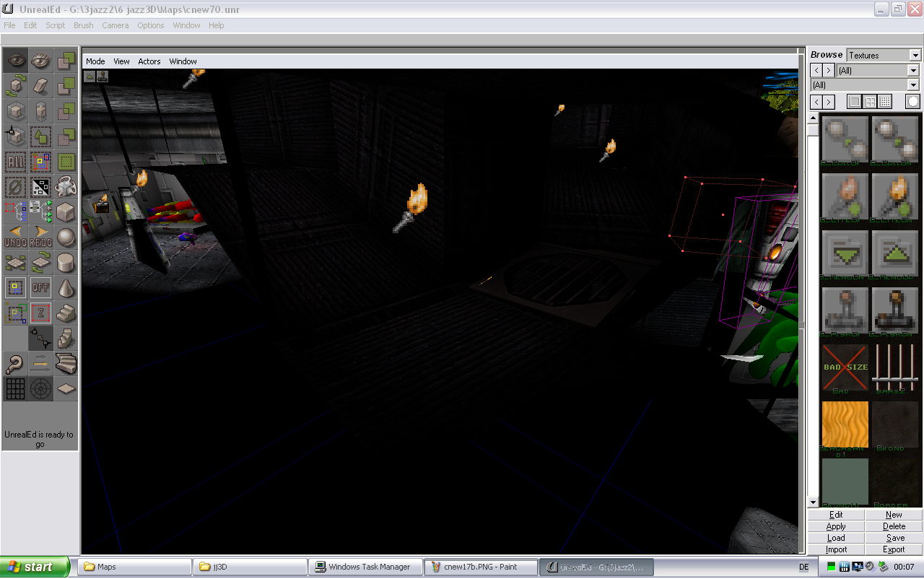The height and width of the screenshot is (579, 924).
Task: Select the flat sheet brush builder
Action: click(66, 388)
